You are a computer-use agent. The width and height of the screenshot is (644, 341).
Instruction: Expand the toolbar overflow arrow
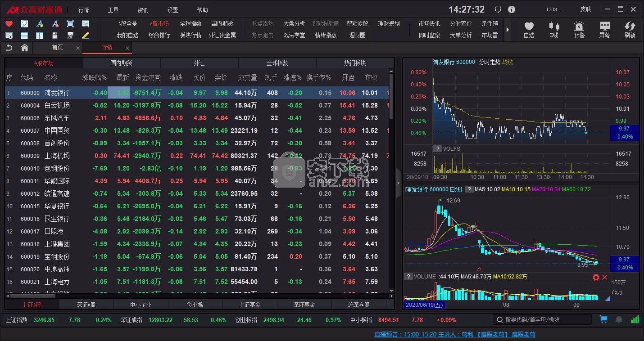(x=508, y=30)
